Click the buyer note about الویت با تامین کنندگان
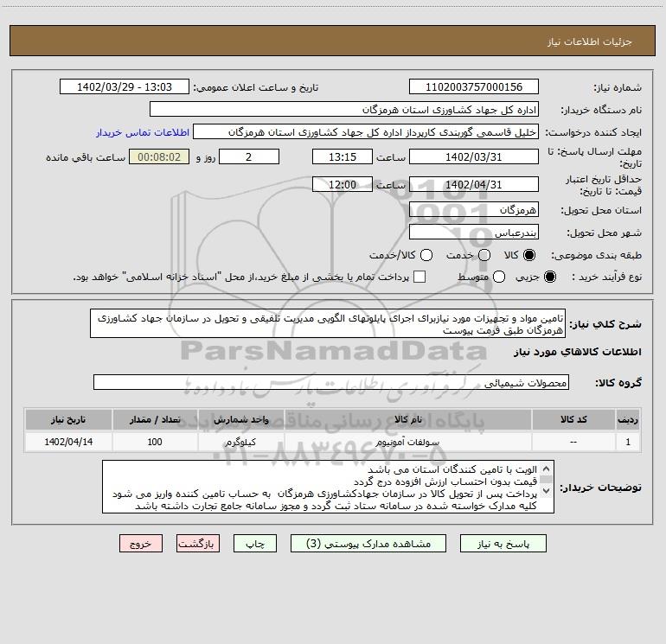The image size is (666, 644). click(452, 469)
